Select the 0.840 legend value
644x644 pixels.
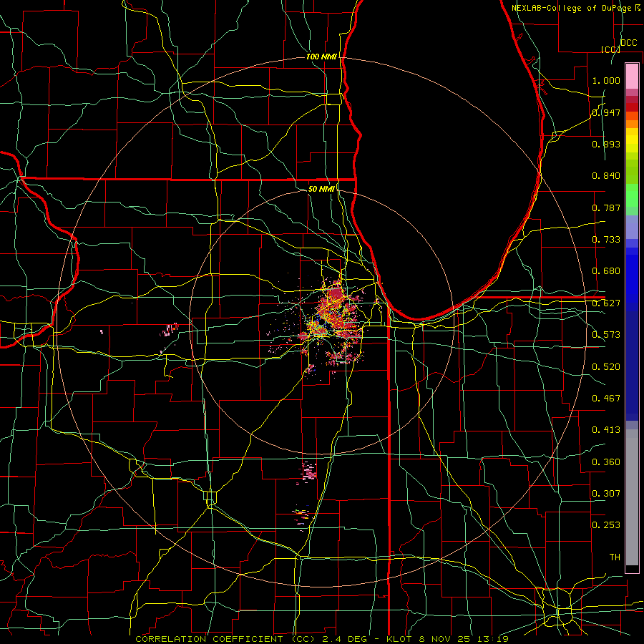pos(606,175)
